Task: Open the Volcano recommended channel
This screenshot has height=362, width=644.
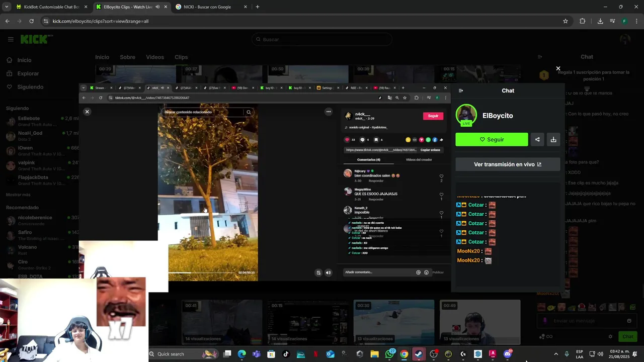Action: point(43,250)
